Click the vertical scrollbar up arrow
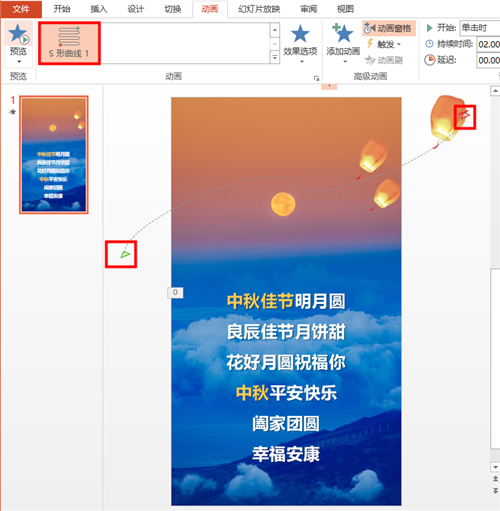The height and width of the screenshot is (511, 500). 495,91
